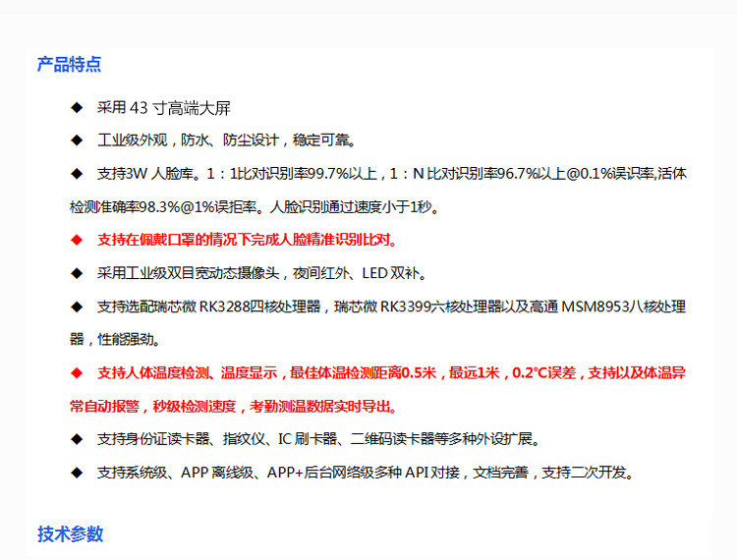Click line 支持选配瑞芯微 RK3288四核处理器
The image size is (737, 560).
coord(391,307)
